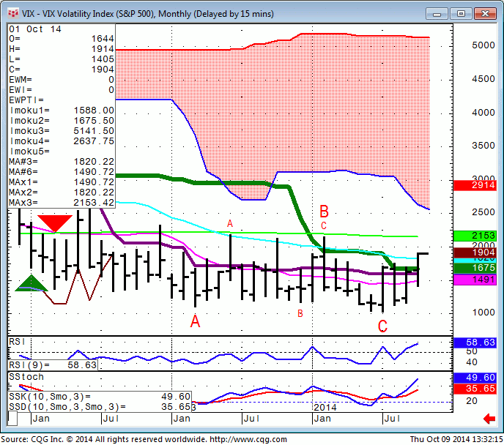
Task: Click the green 2153 price label
Action: [475, 236]
